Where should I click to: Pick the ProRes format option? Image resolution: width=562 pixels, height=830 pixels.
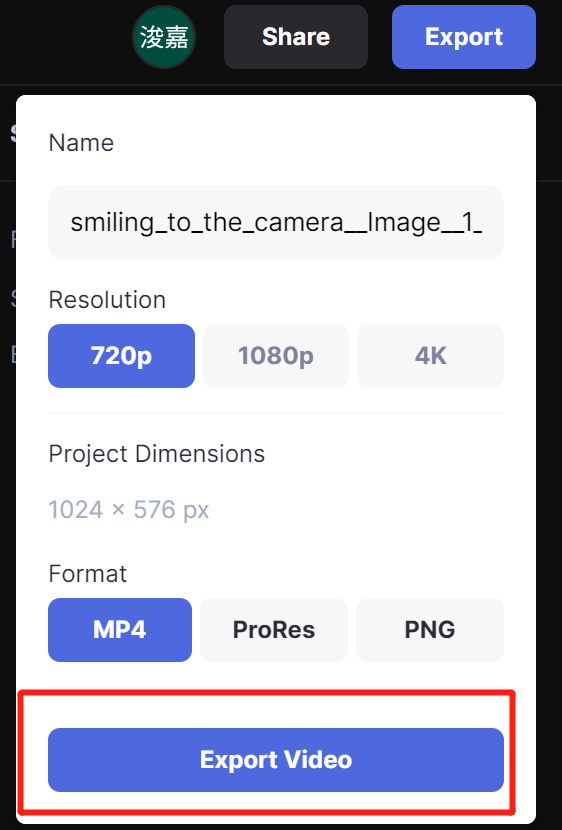(274, 630)
